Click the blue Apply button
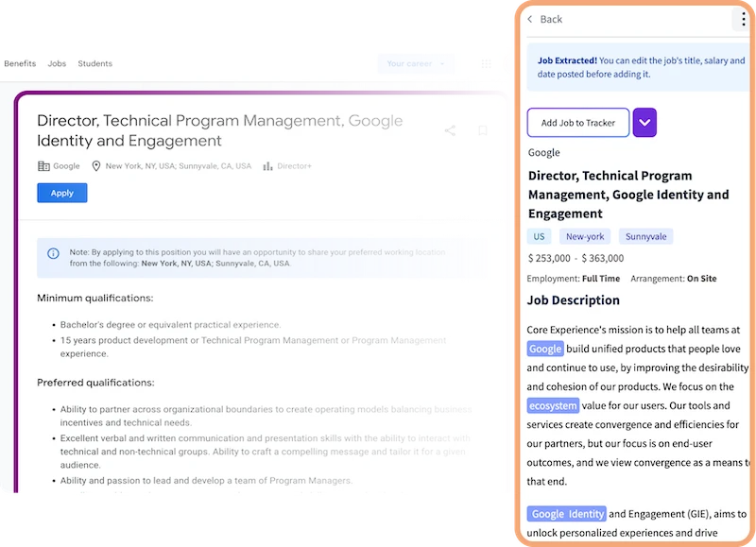The image size is (756, 547). click(x=62, y=193)
